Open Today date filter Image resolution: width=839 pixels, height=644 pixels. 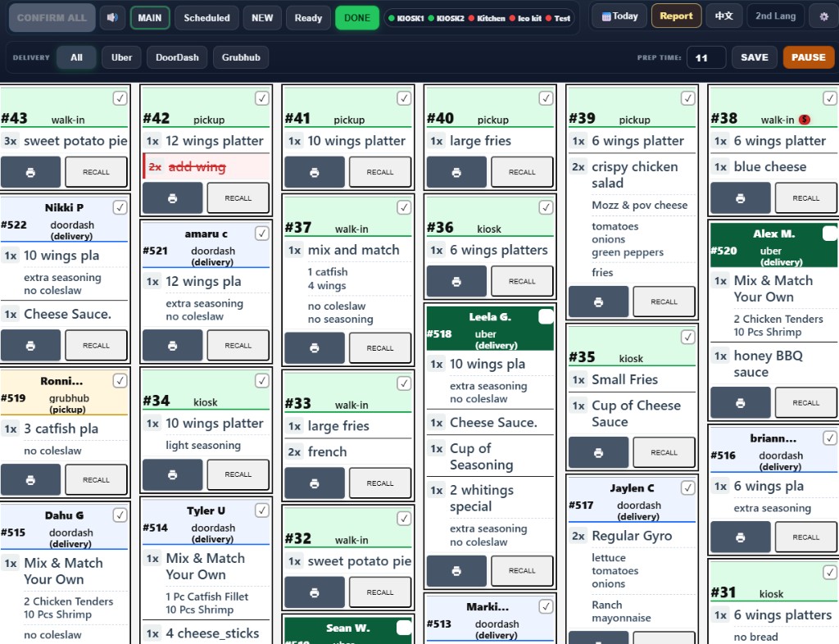(619, 16)
